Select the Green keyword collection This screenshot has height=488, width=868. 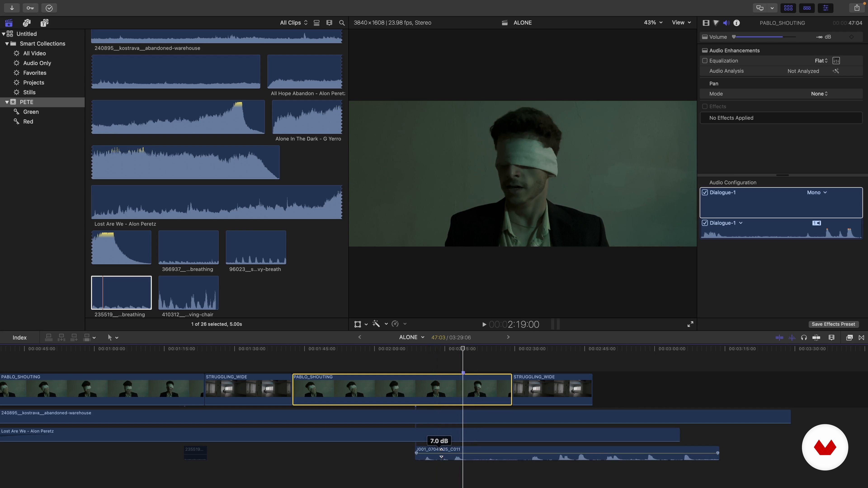pyautogui.click(x=31, y=112)
